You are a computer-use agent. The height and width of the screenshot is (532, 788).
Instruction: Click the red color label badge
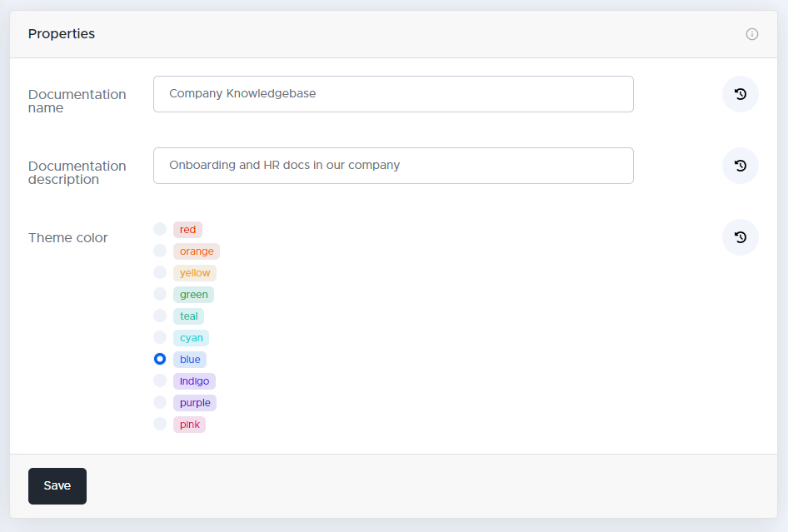pos(187,230)
